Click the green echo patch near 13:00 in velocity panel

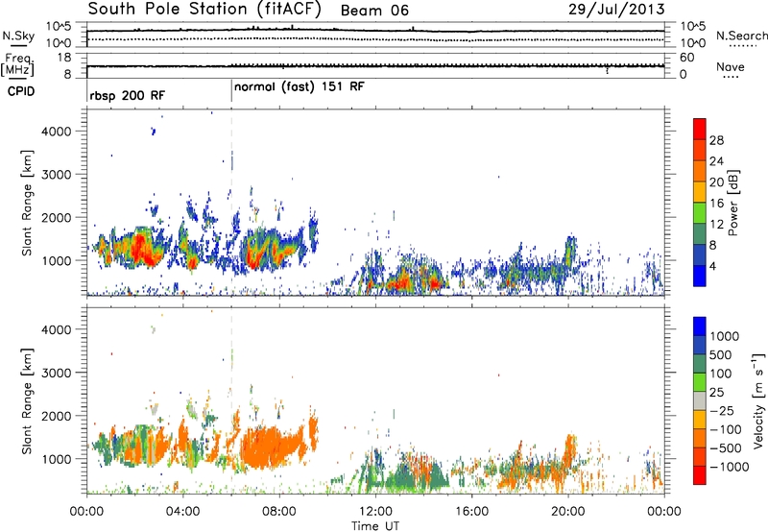point(406,477)
